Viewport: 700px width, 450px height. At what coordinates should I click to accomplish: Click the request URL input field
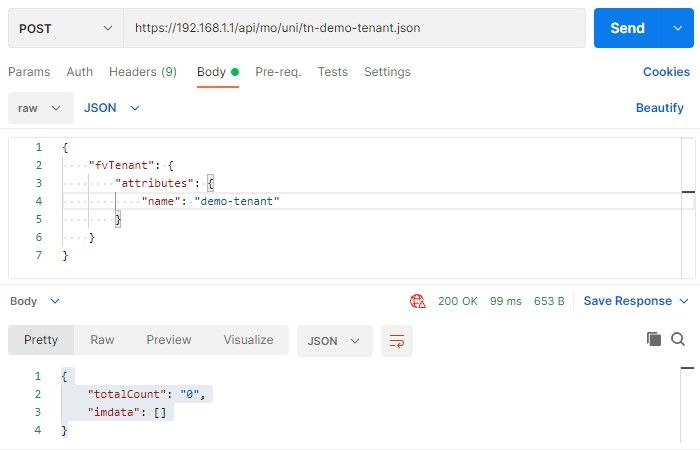click(354, 28)
